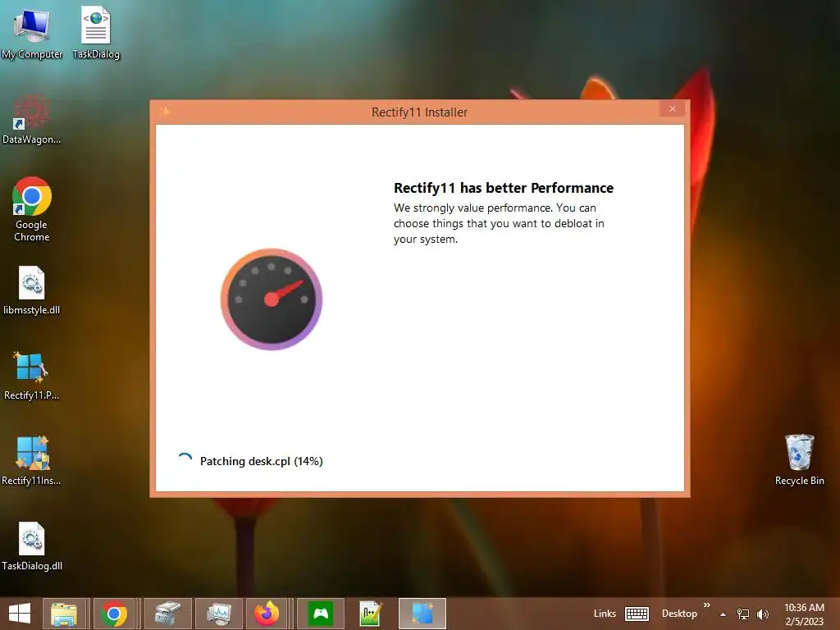Select the TaskDialog.dll file icon
840x630 pixels.
click(32, 546)
